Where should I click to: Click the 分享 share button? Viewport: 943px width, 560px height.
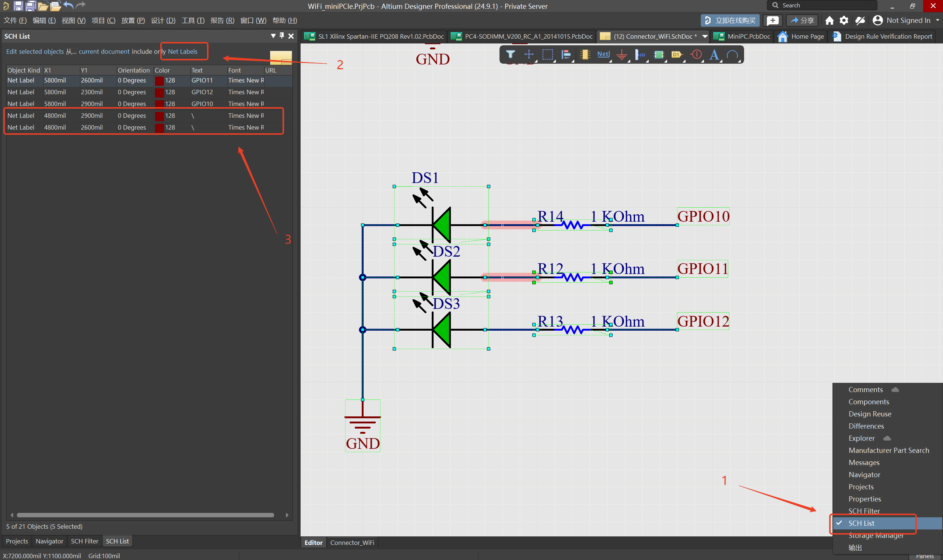tap(802, 20)
